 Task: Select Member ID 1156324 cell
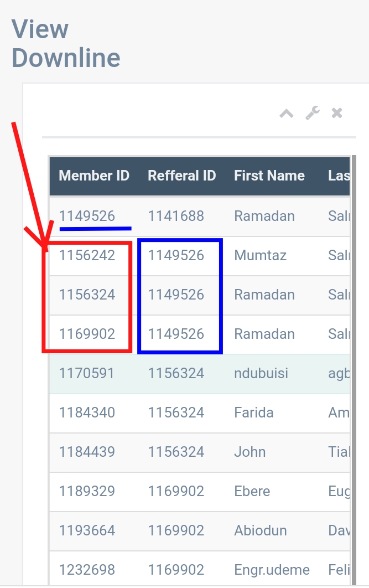click(x=87, y=295)
